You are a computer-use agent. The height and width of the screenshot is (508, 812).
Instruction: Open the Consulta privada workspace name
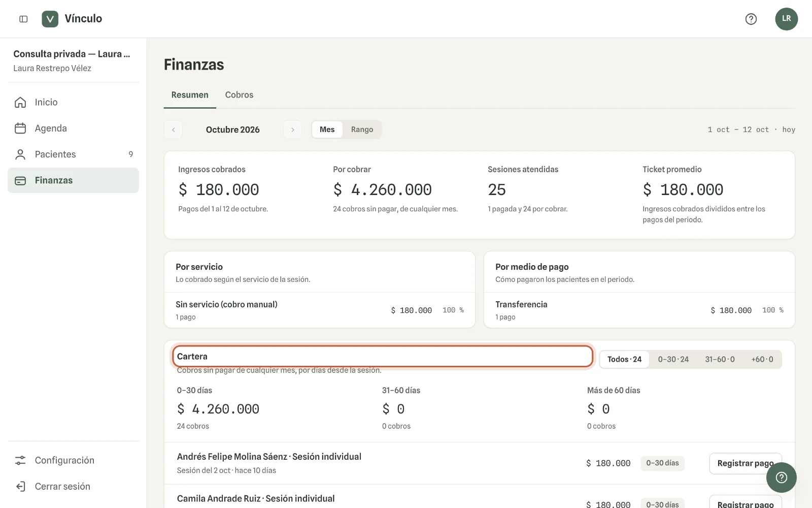[72, 54]
